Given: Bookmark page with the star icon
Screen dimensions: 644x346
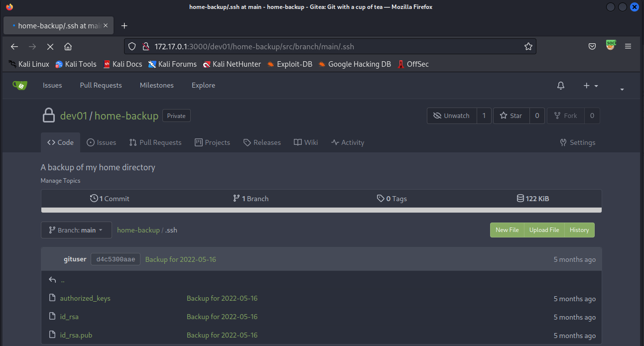Looking at the screenshot, I should tap(528, 46).
